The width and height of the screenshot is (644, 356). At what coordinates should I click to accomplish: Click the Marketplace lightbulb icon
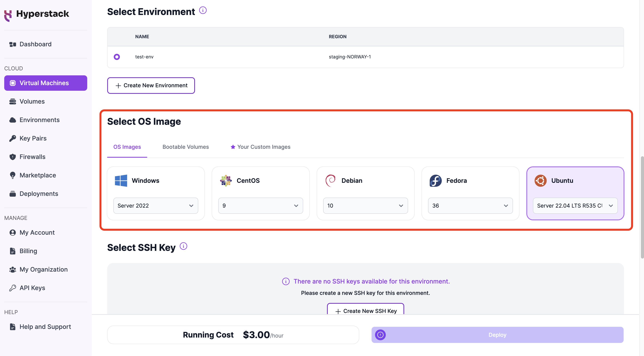(x=12, y=175)
